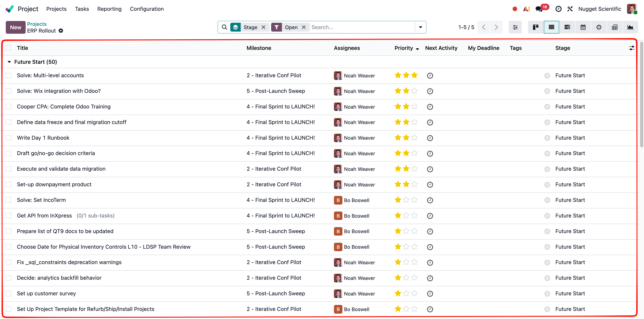Open the Reporting menu
644x319 pixels.
point(109,9)
